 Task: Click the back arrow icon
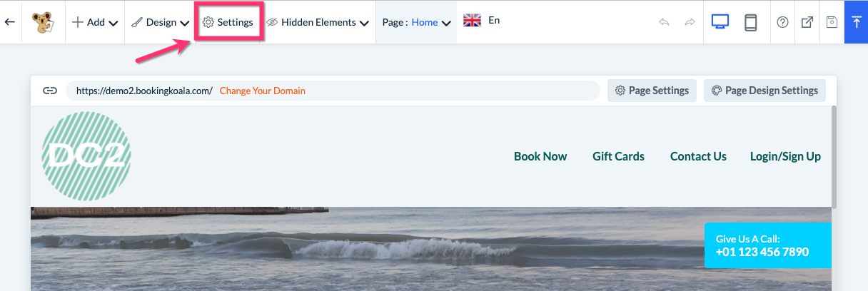pyautogui.click(x=10, y=22)
